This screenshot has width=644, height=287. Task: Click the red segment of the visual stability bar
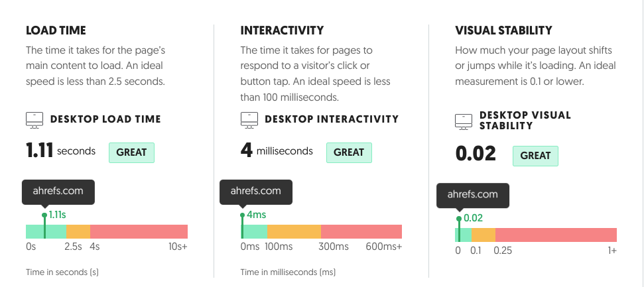pos(556,235)
